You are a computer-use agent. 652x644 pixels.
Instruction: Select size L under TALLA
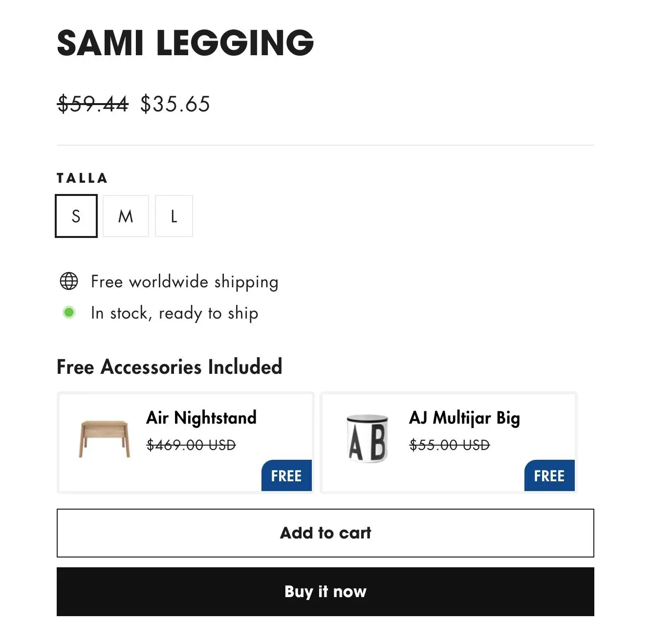(x=174, y=216)
